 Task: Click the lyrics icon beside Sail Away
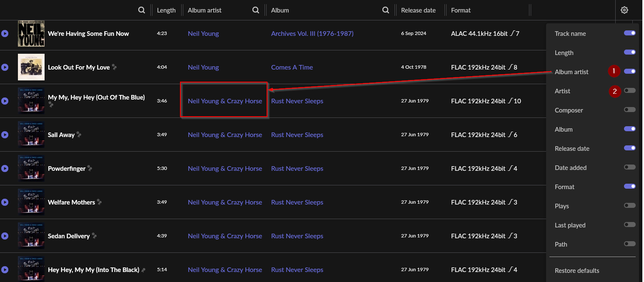pyautogui.click(x=79, y=135)
